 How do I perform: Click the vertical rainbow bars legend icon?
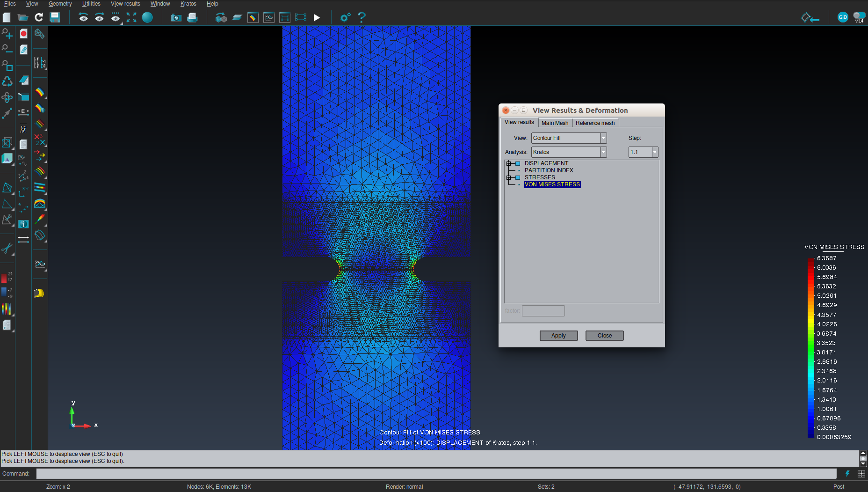click(7, 309)
